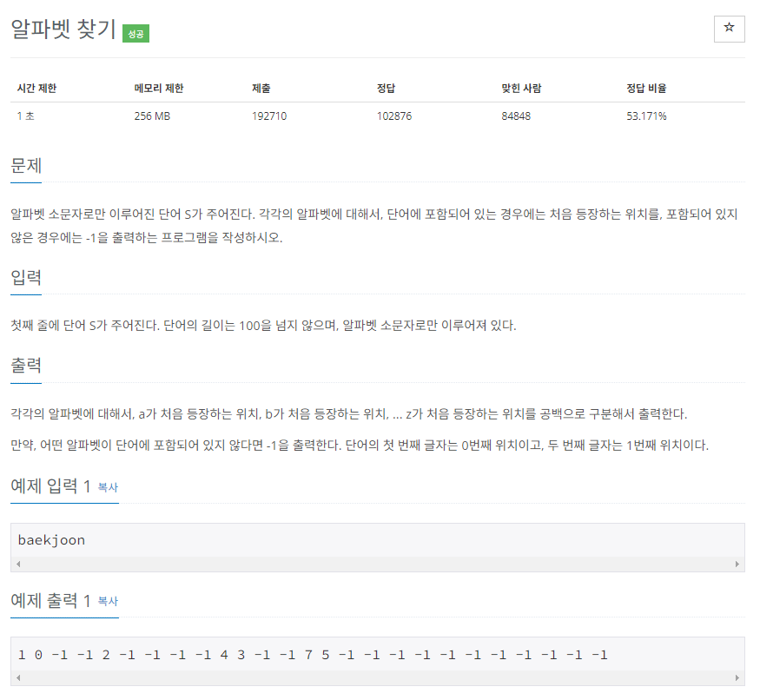Click the submissions count 192710
Screen dimensions: 760x700
point(269,116)
